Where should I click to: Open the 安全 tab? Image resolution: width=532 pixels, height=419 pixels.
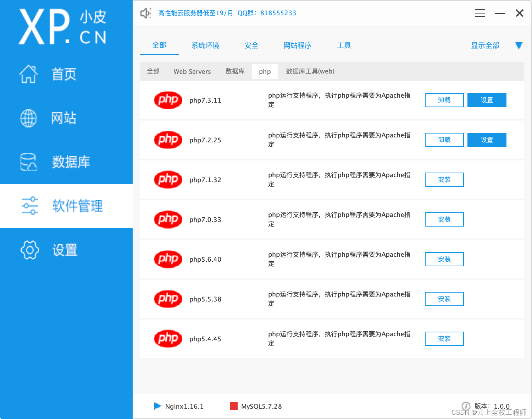point(251,45)
